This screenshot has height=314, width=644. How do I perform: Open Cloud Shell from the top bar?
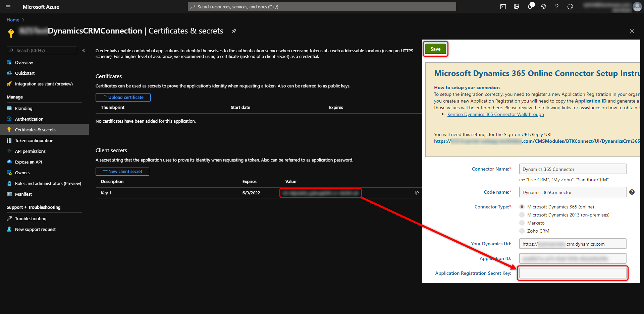503,7
